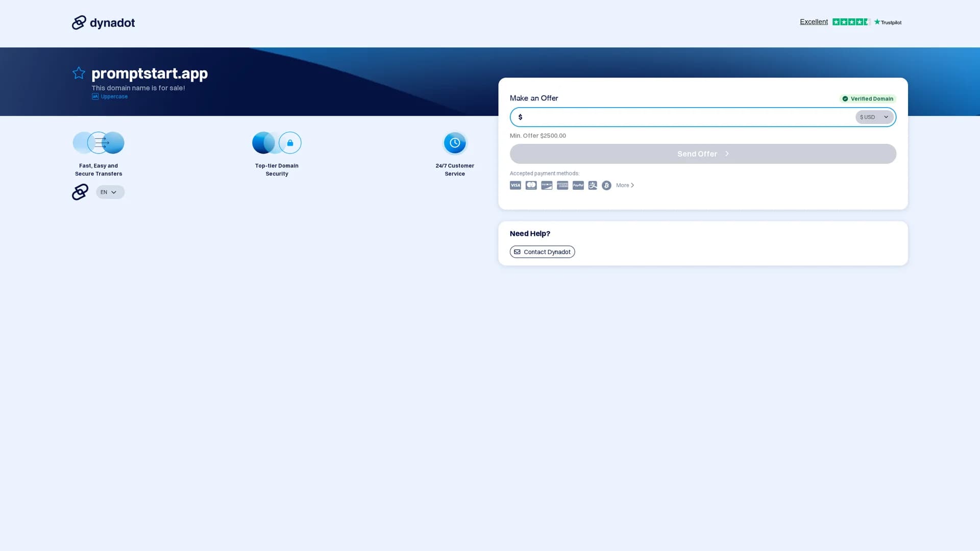Expand More payment methods
The image size is (980, 551).
click(x=625, y=185)
